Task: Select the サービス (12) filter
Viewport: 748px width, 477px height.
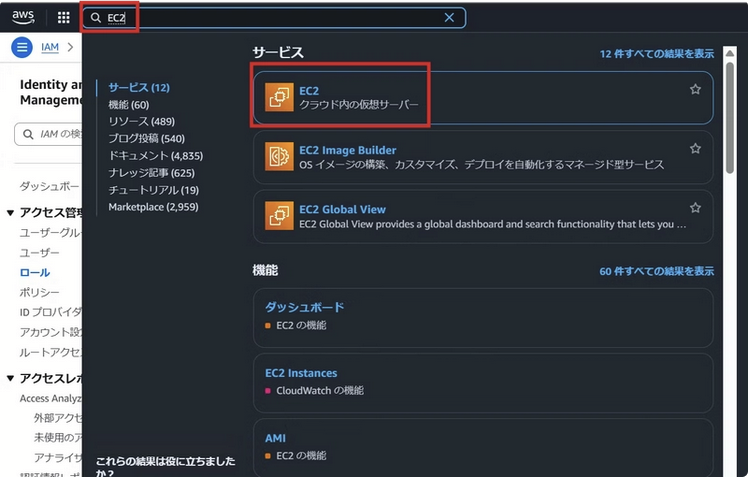Action: pyautogui.click(x=139, y=88)
